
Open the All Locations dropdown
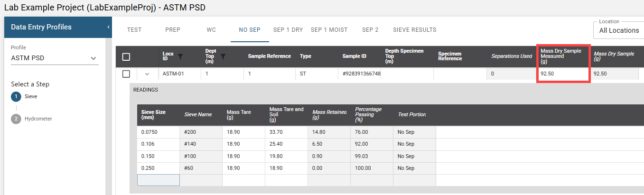click(x=618, y=30)
